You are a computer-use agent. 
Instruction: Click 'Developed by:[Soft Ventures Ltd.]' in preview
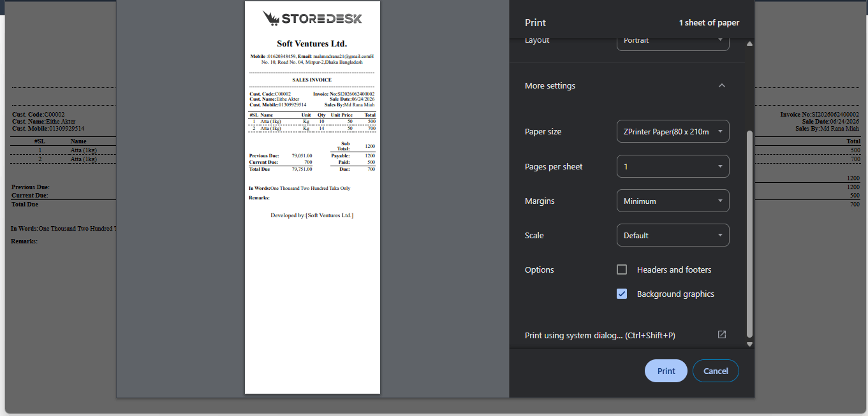tap(312, 215)
